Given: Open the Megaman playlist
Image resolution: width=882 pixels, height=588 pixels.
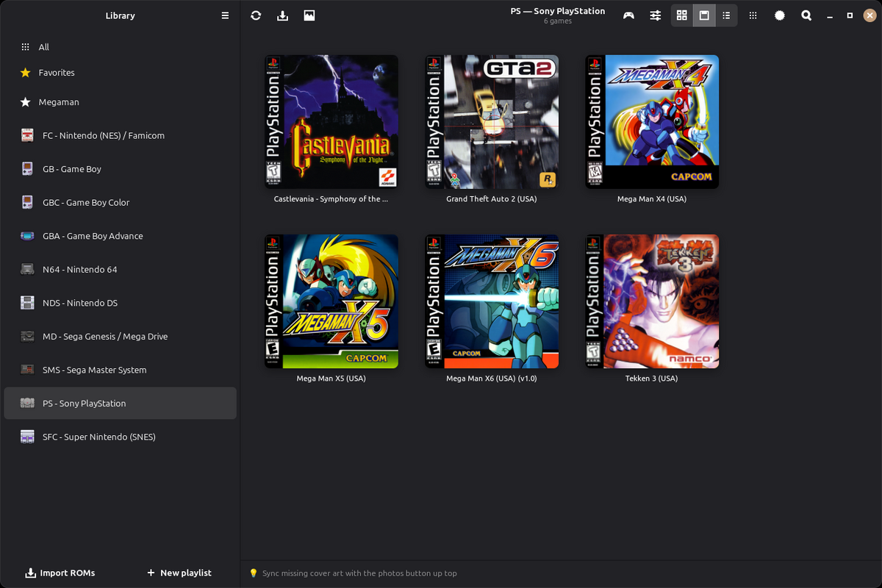Looking at the screenshot, I should [x=121, y=102].
